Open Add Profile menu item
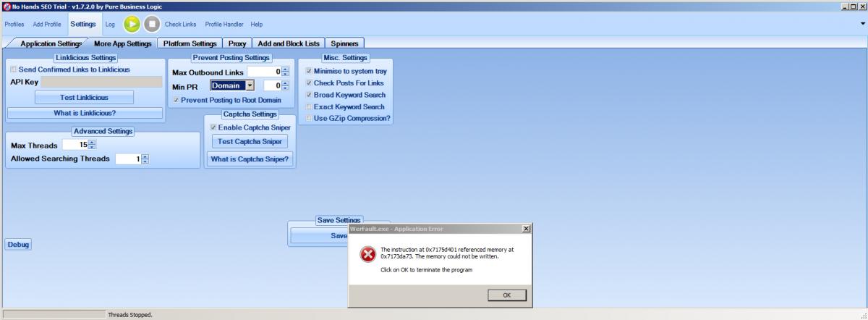Screen dimensions: 868x320 click(47, 24)
